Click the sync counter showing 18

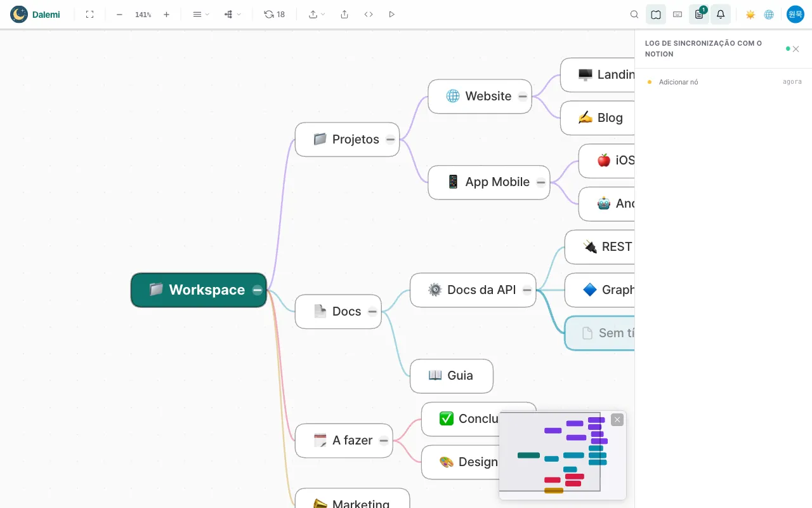tap(275, 14)
